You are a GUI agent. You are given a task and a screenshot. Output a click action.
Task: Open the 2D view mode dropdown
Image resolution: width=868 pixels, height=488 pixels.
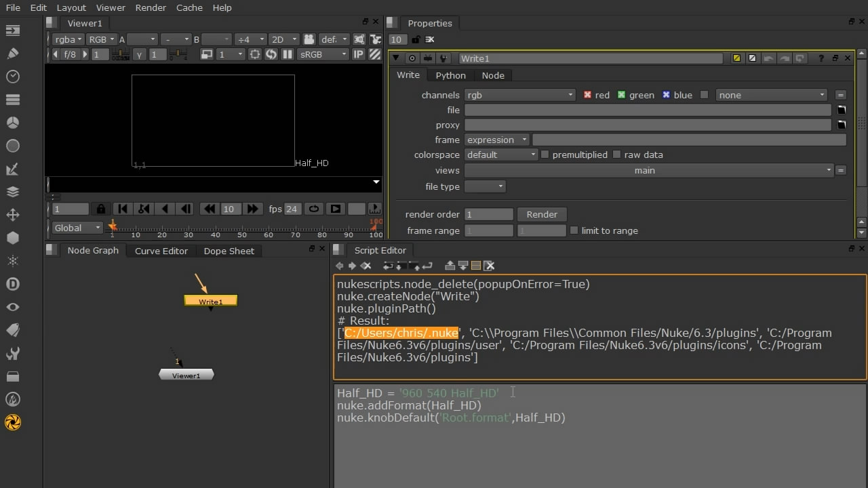click(283, 39)
